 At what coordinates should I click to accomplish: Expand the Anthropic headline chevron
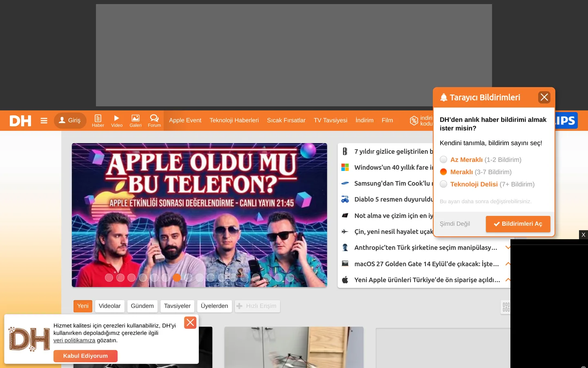508,247
